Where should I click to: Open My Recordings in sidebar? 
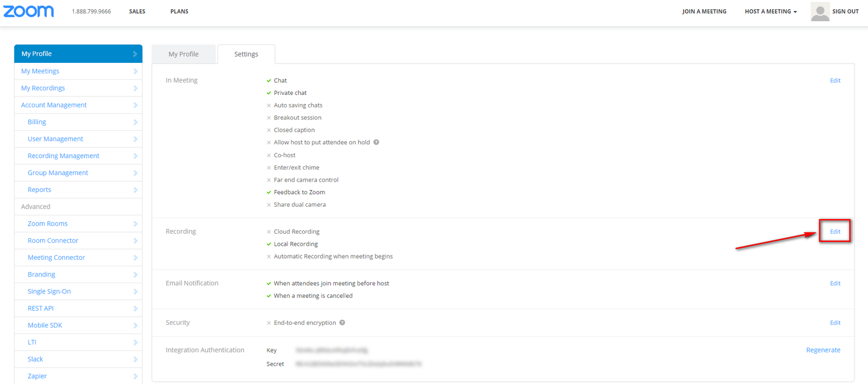[43, 88]
